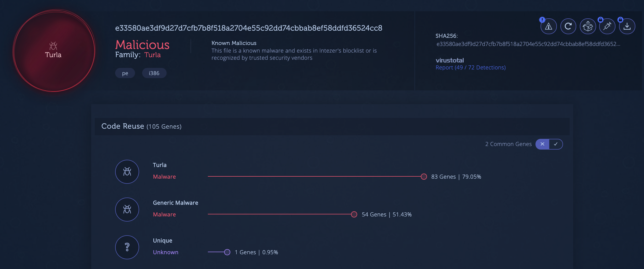
Task: Click the 'SHA256:' label
Action: coord(447,36)
